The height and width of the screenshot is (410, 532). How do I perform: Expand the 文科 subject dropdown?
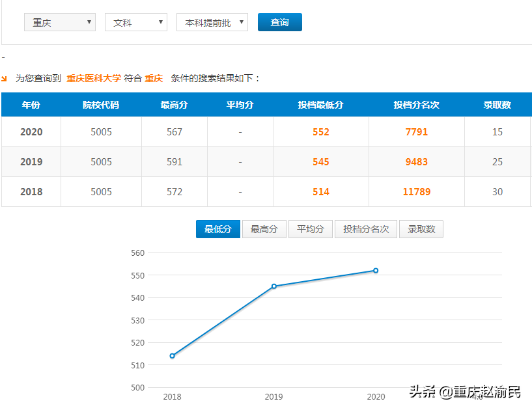(135, 21)
